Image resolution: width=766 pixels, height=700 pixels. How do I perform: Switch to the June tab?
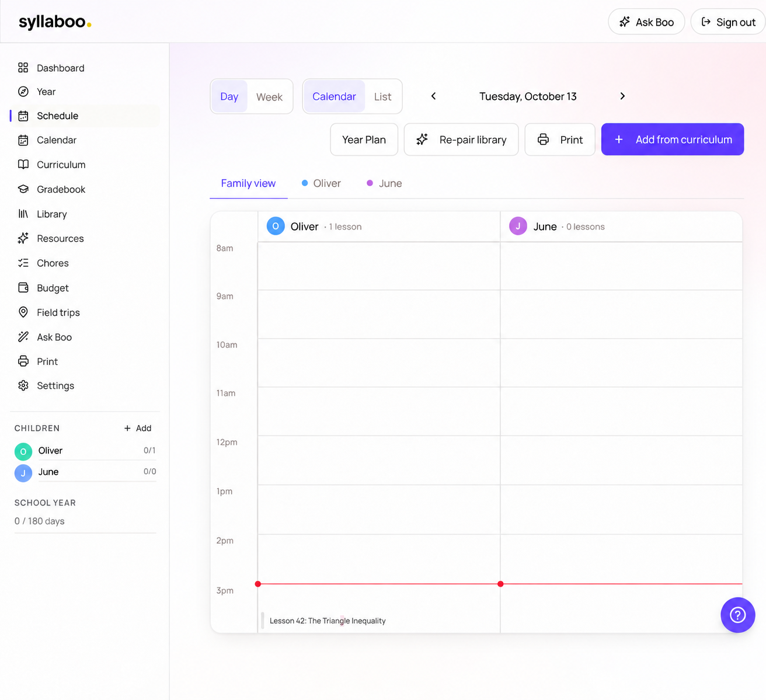[x=384, y=183]
